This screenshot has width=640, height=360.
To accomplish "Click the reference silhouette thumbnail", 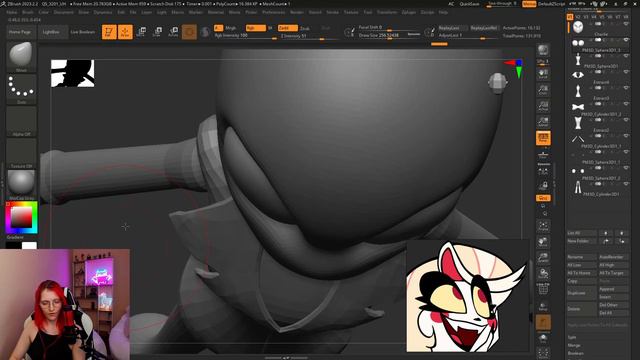I will (73, 73).
